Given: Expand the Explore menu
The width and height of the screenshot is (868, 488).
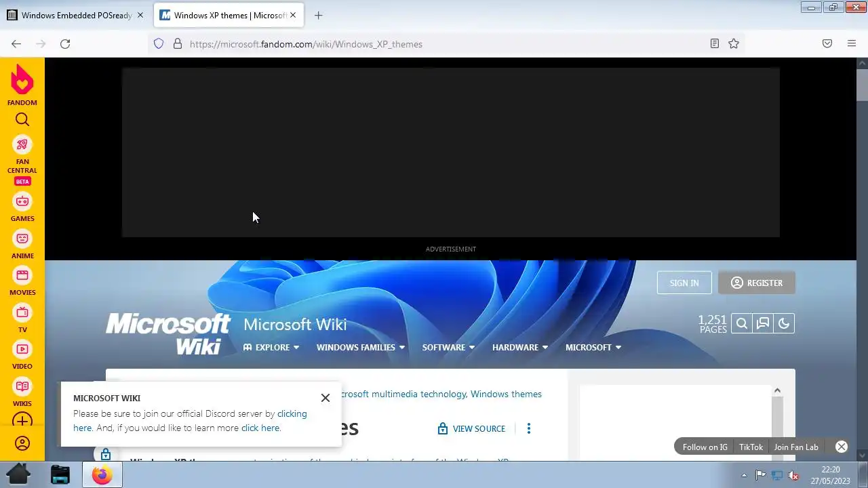Looking at the screenshot, I should (271, 347).
